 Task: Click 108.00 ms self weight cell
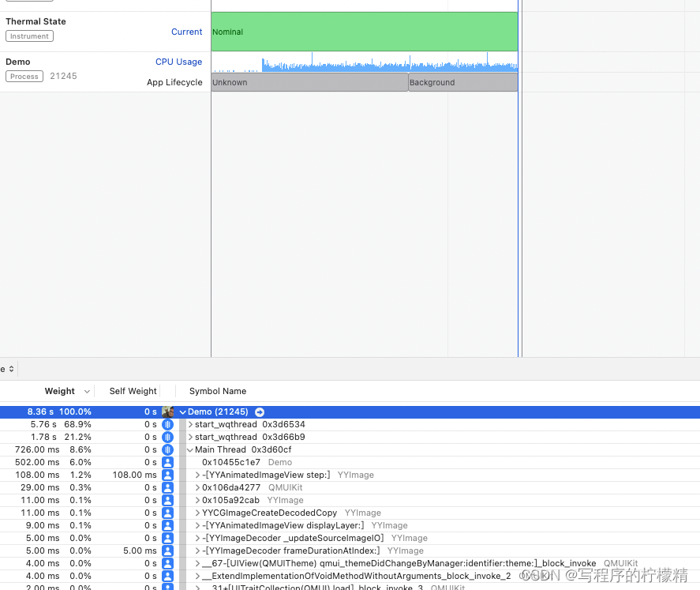pyautogui.click(x=134, y=475)
